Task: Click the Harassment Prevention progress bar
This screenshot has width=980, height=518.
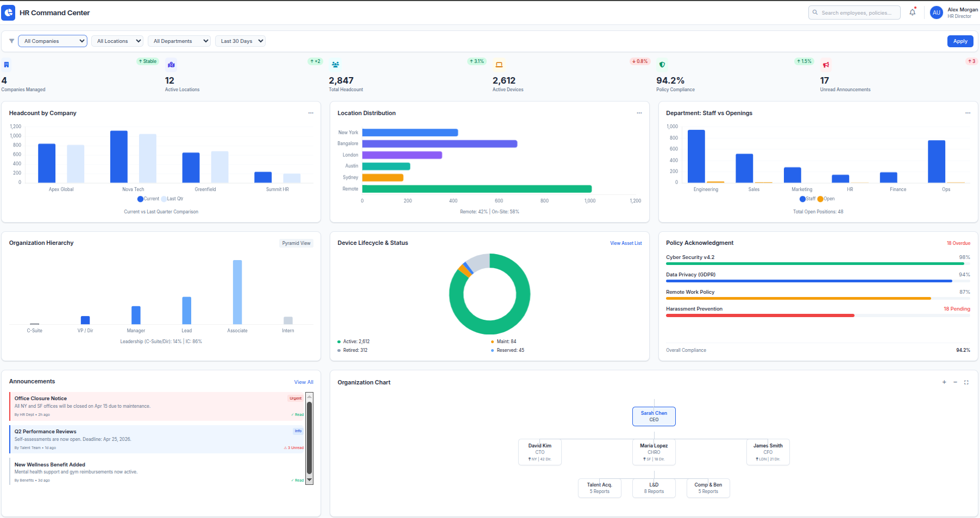Action: 818,315
